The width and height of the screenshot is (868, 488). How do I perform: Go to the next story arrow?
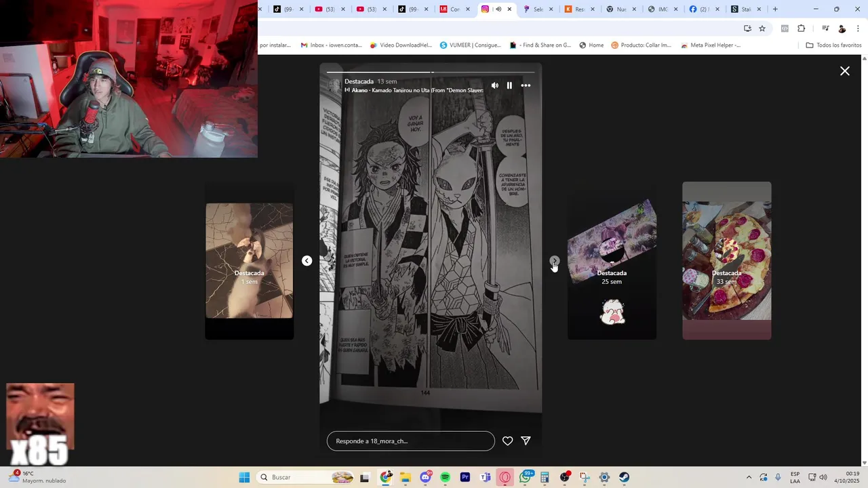pyautogui.click(x=555, y=261)
